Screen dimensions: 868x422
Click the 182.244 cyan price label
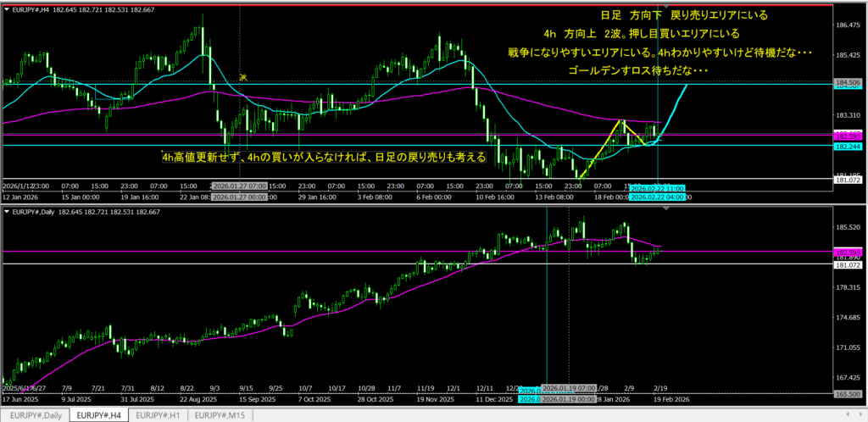[x=849, y=146]
